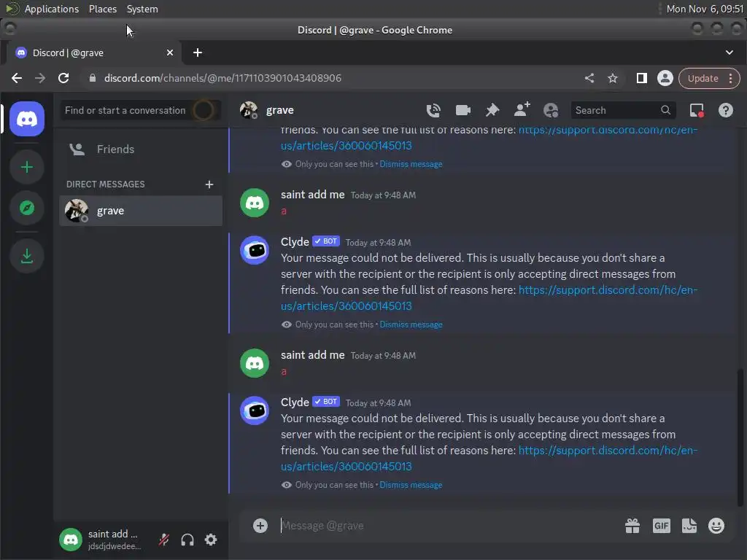Click the view site information lock icon
747x560 pixels.
pos(93,78)
